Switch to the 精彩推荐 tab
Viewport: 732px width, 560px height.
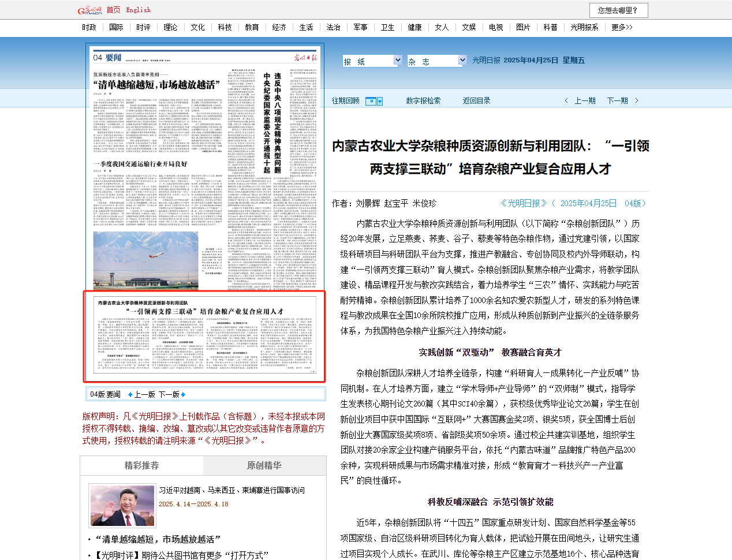click(141, 465)
